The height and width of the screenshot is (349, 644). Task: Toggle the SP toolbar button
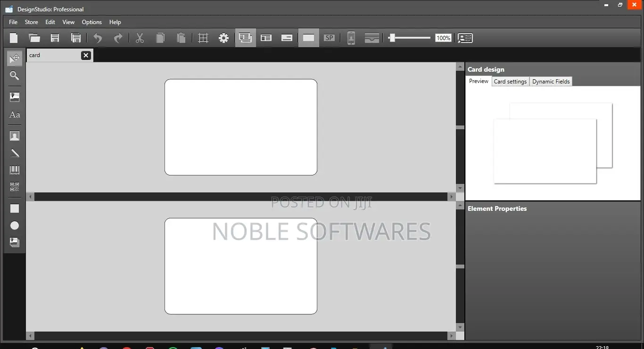[x=329, y=38]
